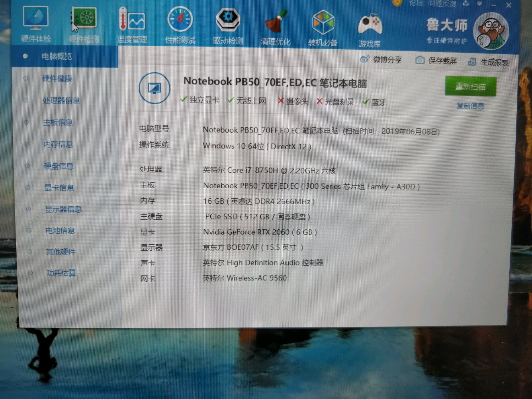Click the 16 GB DDR4 2666MHz memory value
Viewport: 532px width, 399px height.
point(259,201)
